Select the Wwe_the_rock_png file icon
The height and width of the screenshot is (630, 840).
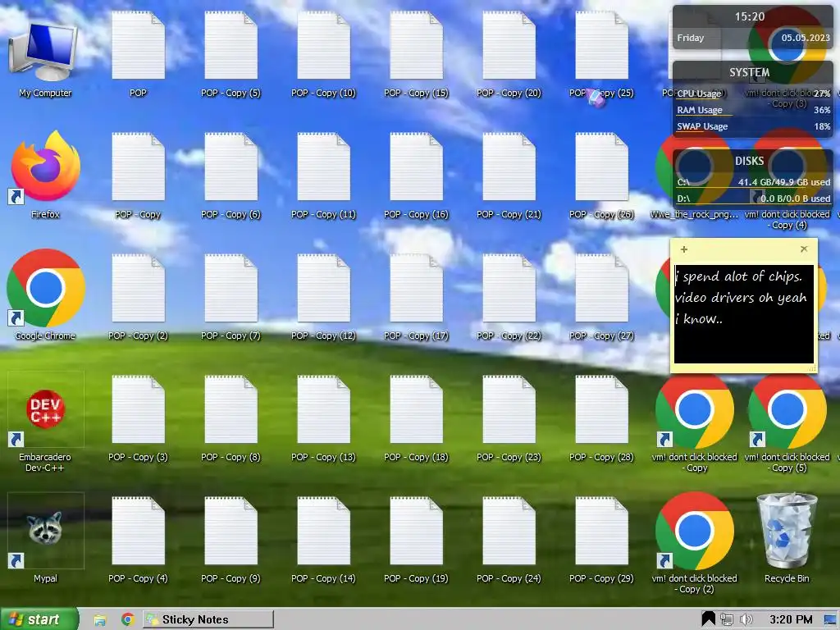tap(694, 214)
